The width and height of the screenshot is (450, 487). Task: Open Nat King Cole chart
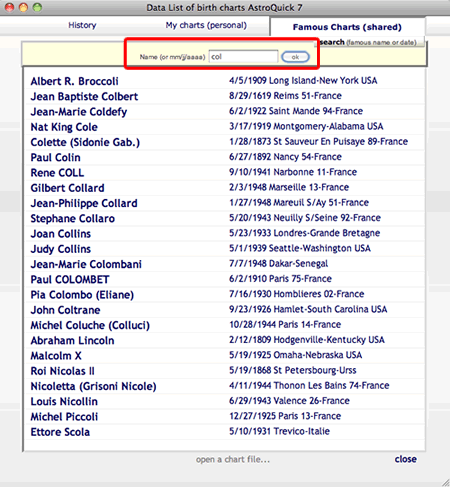click(x=64, y=127)
